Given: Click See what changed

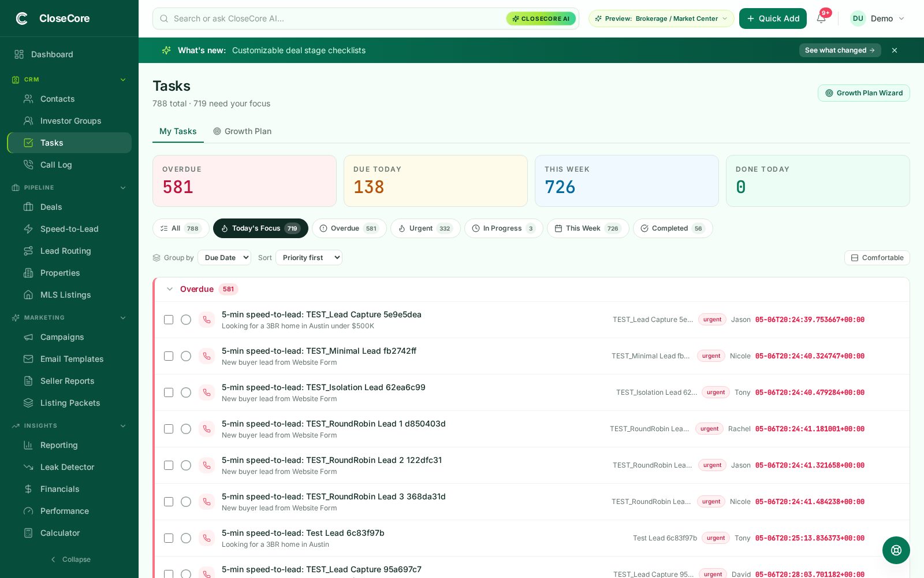Looking at the screenshot, I should (x=840, y=50).
